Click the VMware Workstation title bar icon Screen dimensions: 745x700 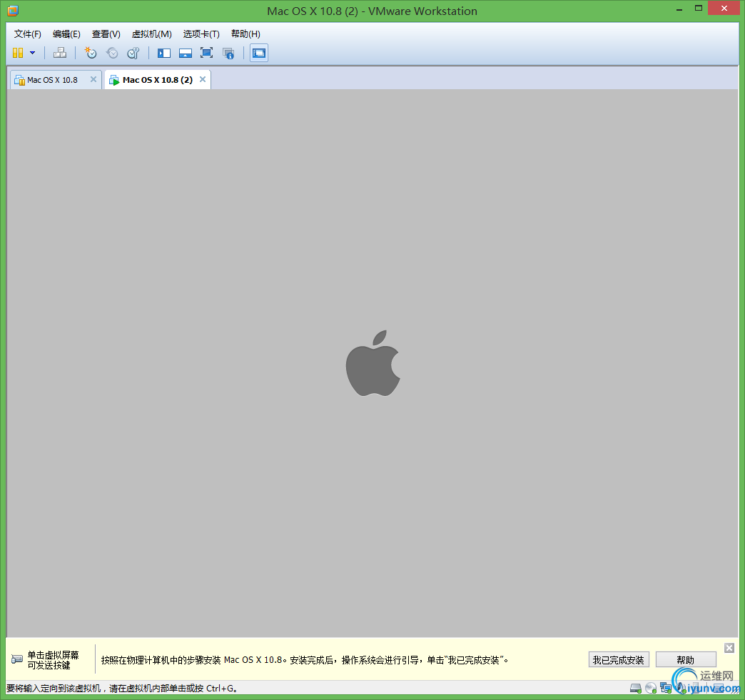tap(13, 10)
